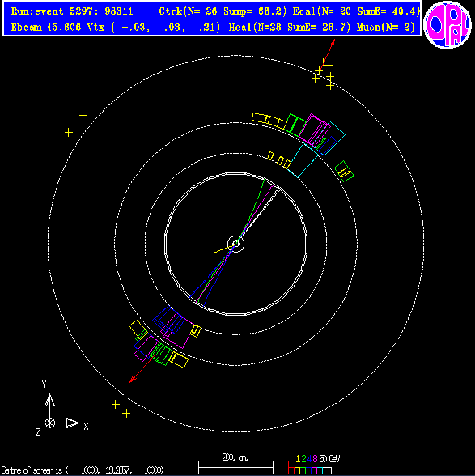Click the red arrow at lower left
This screenshot has height=476, width=475.
tap(141, 369)
